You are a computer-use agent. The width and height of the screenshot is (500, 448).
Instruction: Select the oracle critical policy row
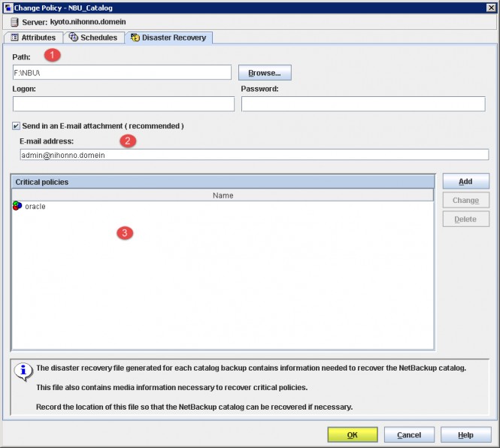223,206
